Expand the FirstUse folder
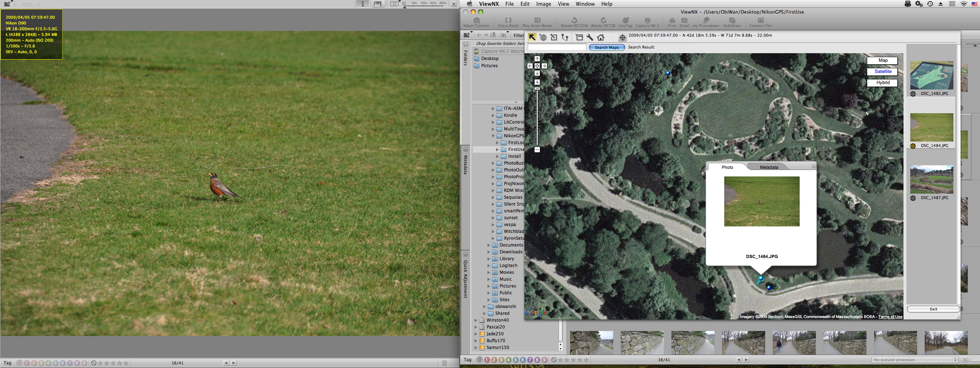 click(x=497, y=149)
